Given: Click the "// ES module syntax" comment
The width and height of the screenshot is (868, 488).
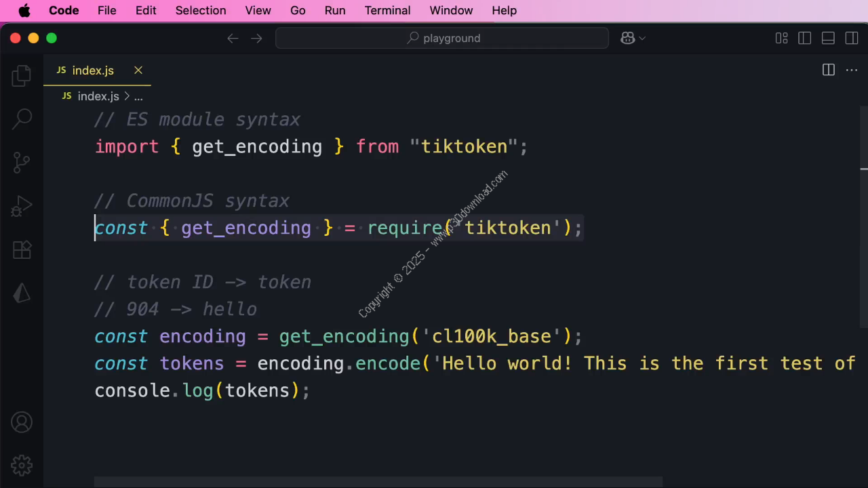Looking at the screenshot, I should click(x=197, y=120).
